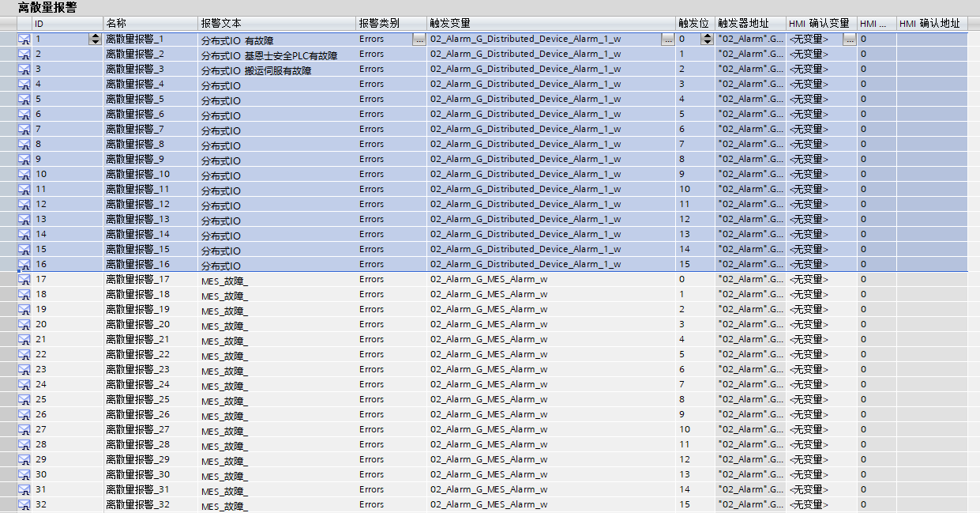The width and height of the screenshot is (980, 513).
Task: Click the Errors class cell in row 29
Action: (391, 459)
